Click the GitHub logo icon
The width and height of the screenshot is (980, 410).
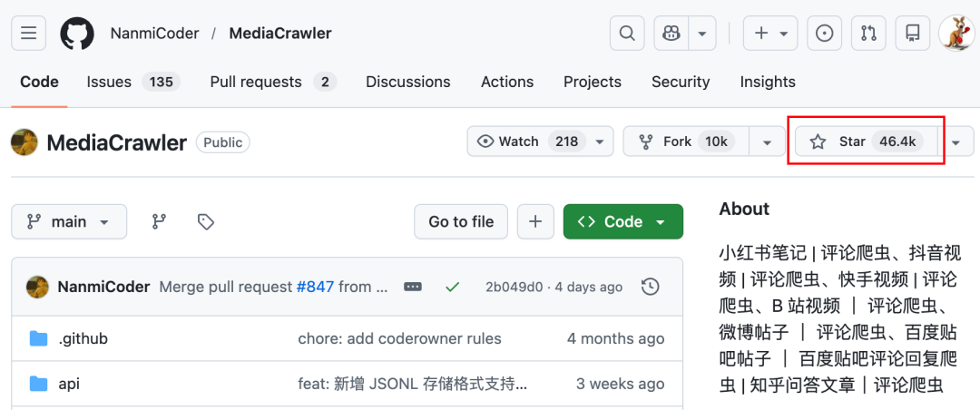pyautogui.click(x=77, y=34)
